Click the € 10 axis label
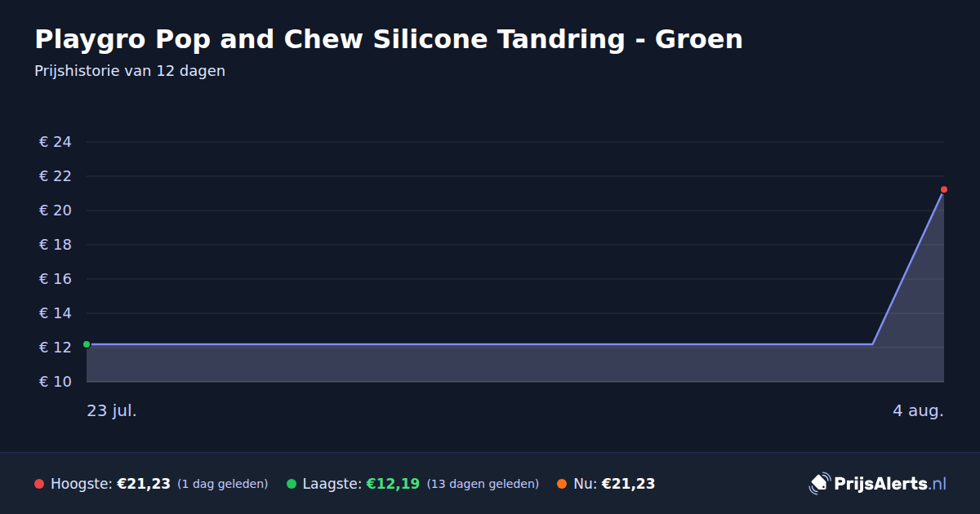Screen dimensions: 980x514 (56, 382)
